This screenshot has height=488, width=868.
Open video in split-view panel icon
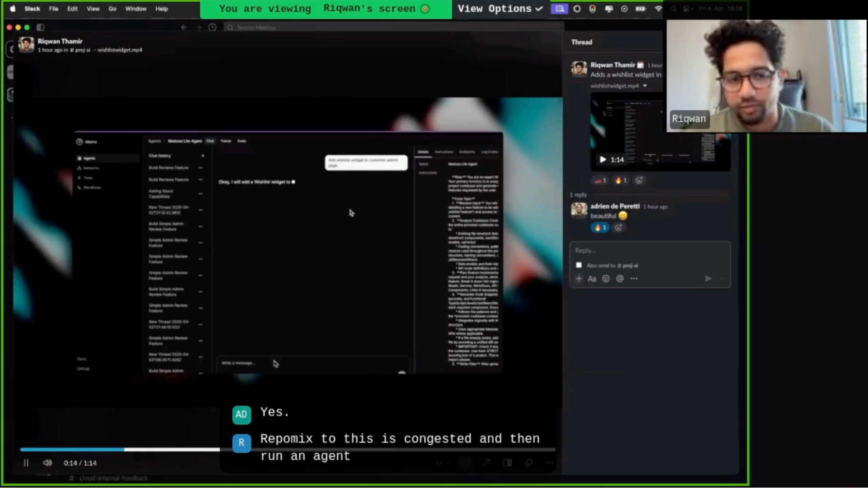(507, 463)
